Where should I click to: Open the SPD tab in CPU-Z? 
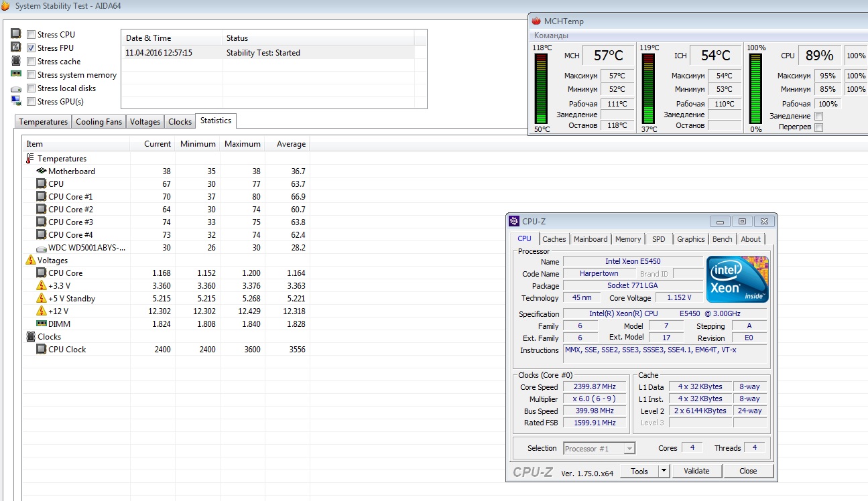pos(659,239)
